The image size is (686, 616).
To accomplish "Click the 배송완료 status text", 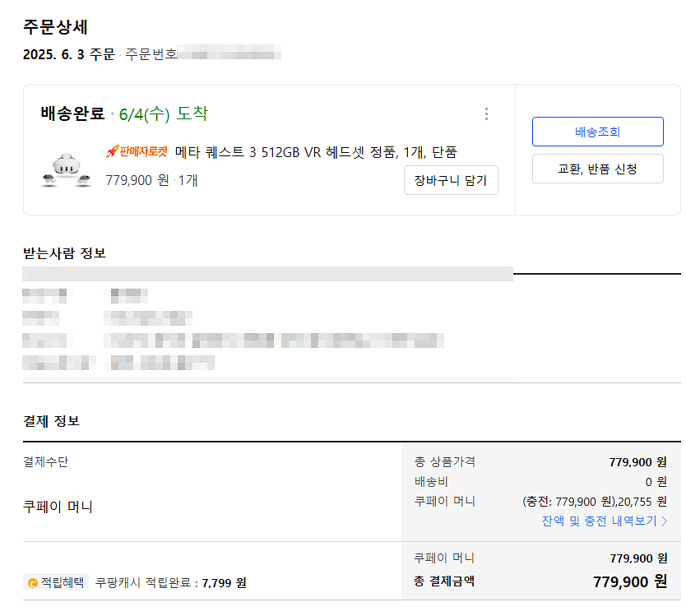I will click(x=72, y=113).
